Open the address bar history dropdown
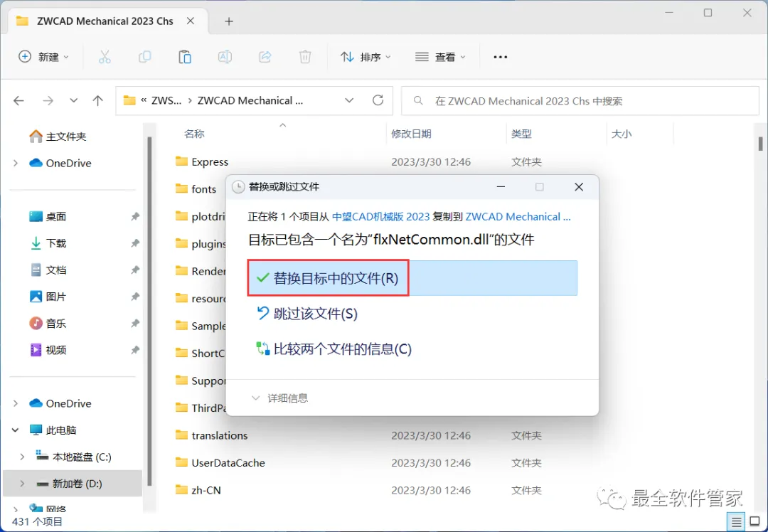 349,100
